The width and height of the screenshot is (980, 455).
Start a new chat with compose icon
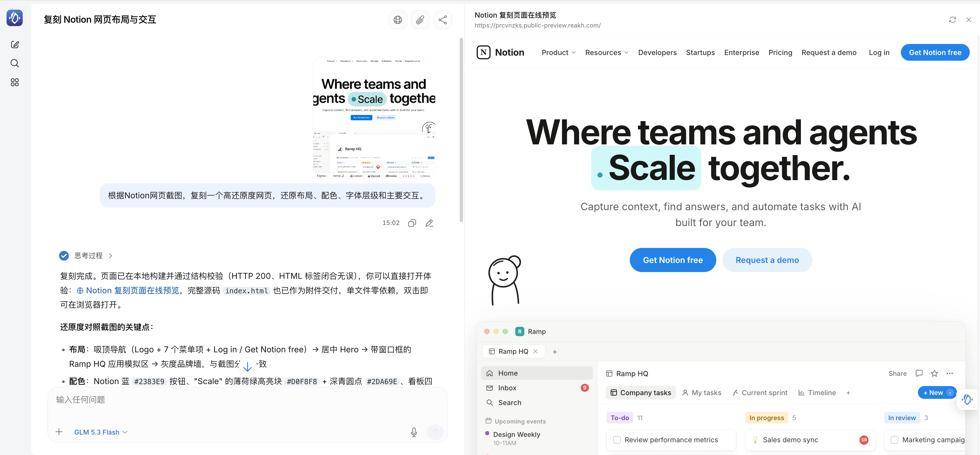pyautogui.click(x=15, y=45)
